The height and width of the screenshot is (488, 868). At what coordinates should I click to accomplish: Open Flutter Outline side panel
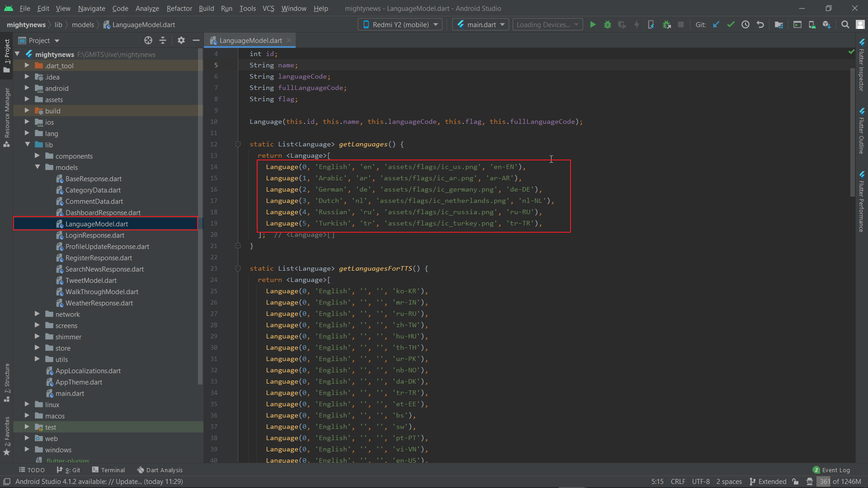862,131
